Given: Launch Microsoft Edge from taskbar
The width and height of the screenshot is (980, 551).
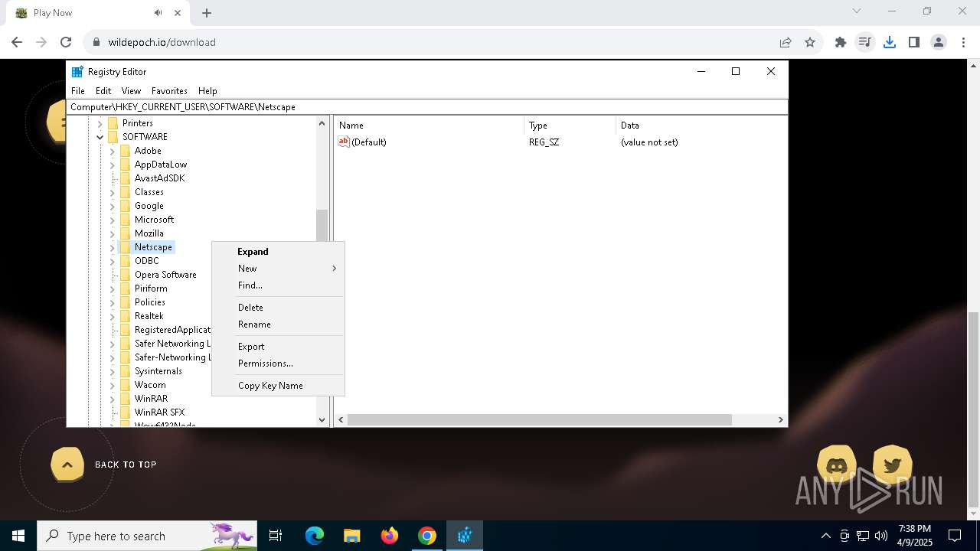Looking at the screenshot, I should click(315, 536).
